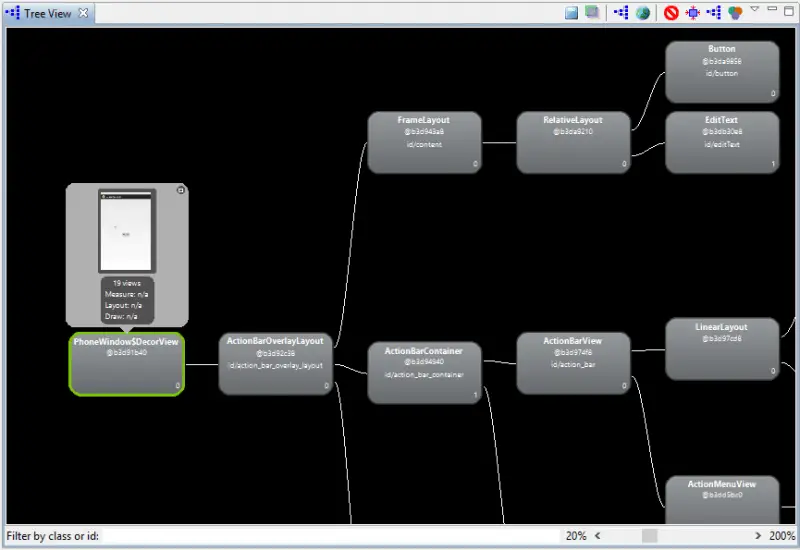Click the device screenshot thumbnail preview

pyautogui.click(x=127, y=231)
